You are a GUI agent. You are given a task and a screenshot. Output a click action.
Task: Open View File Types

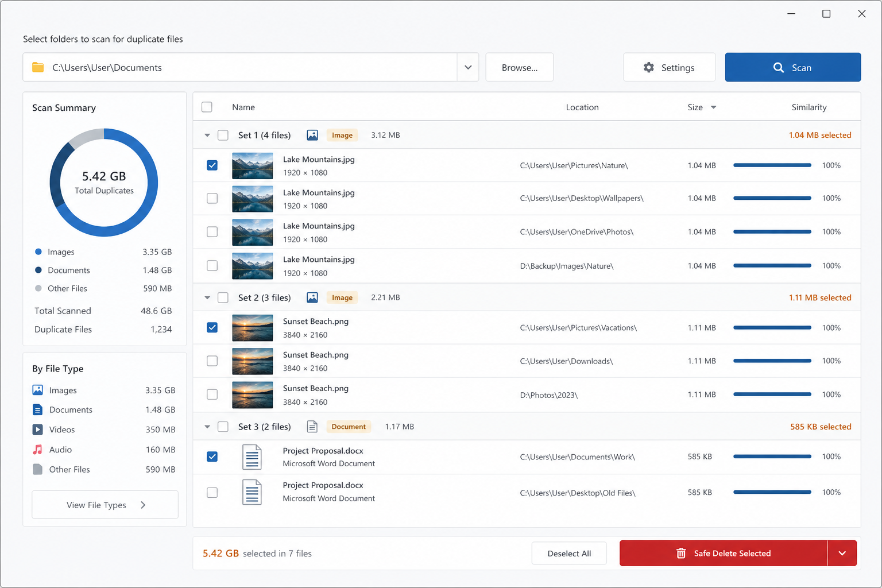(x=105, y=505)
